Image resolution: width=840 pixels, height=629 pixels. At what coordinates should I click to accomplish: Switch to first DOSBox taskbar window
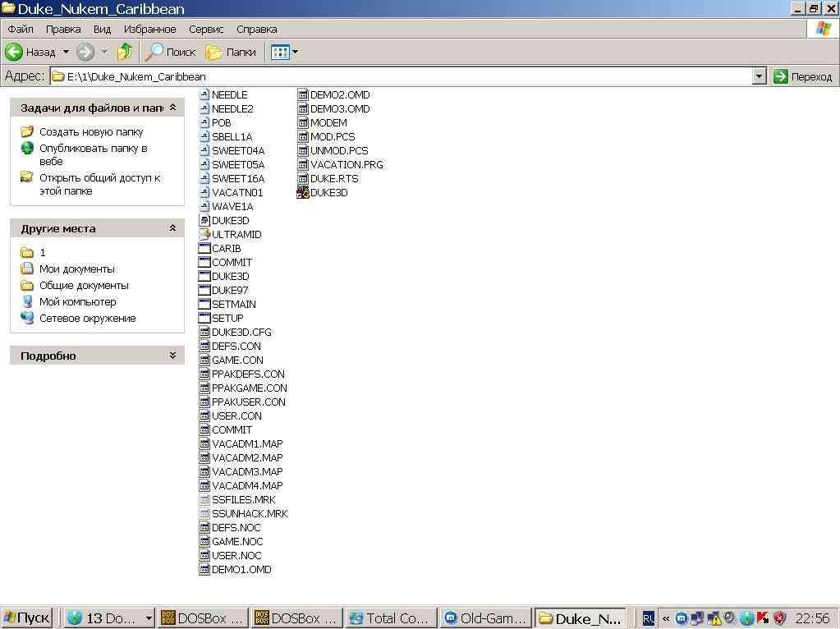203,618
